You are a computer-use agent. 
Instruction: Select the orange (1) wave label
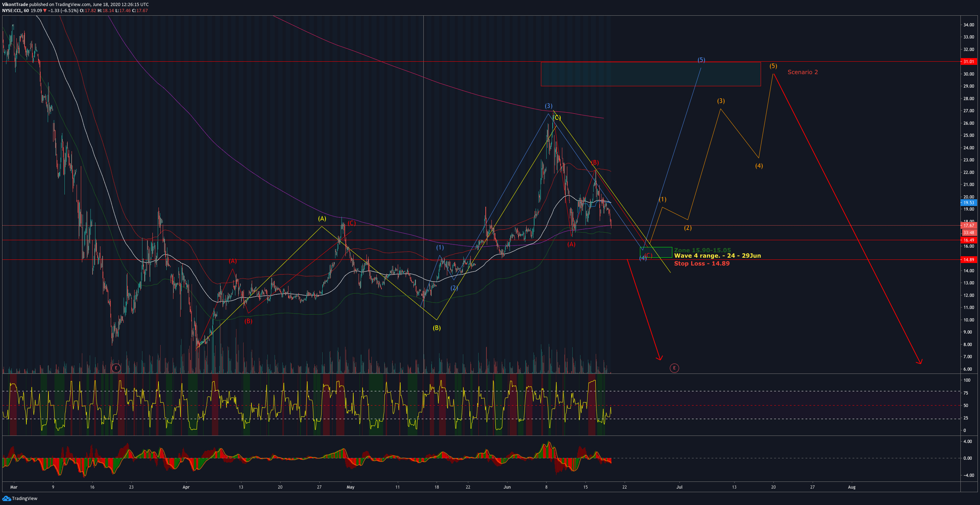662,199
